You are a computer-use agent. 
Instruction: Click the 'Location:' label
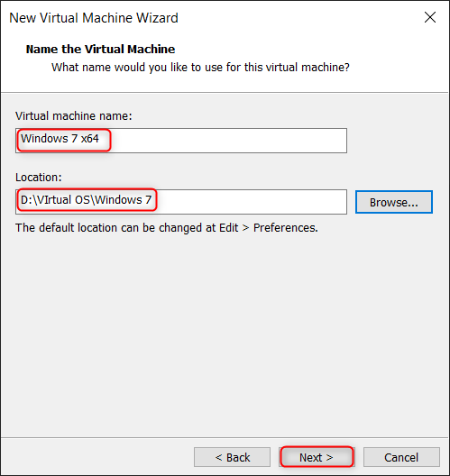(x=39, y=178)
